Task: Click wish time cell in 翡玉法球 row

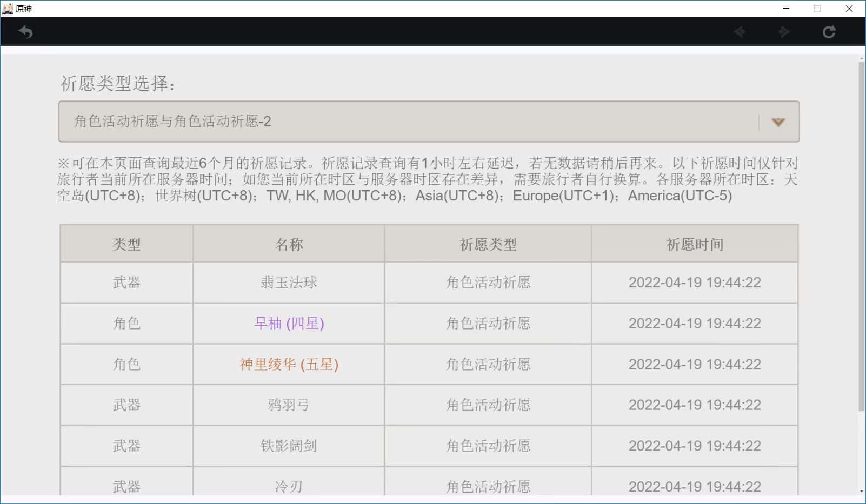Action: [695, 283]
